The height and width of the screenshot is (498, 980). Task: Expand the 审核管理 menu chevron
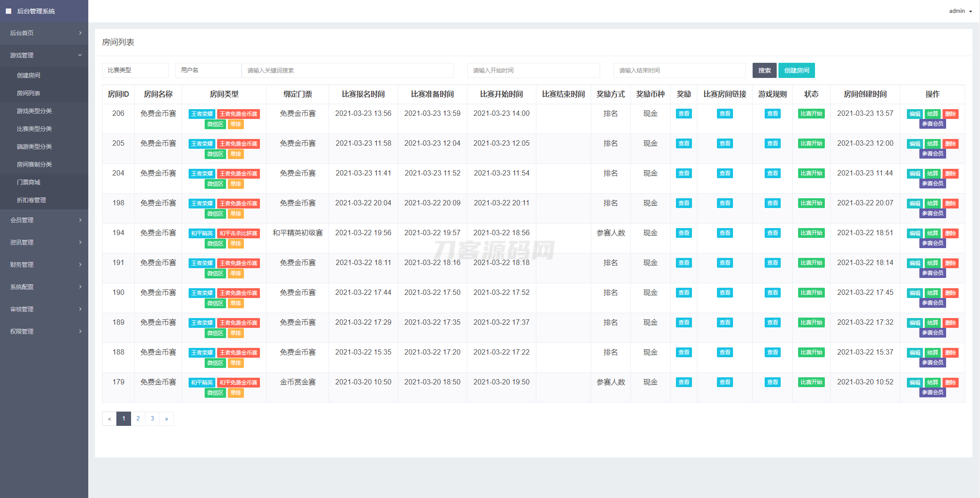point(80,309)
